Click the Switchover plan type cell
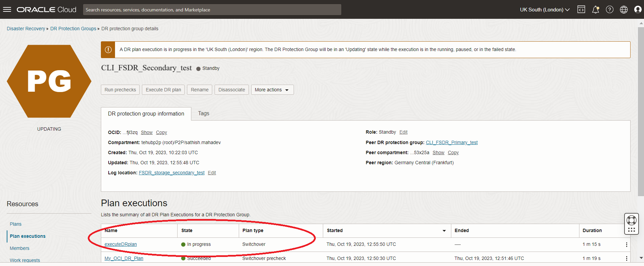The width and height of the screenshot is (644, 266). pyautogui.click(x=254, y=244)
